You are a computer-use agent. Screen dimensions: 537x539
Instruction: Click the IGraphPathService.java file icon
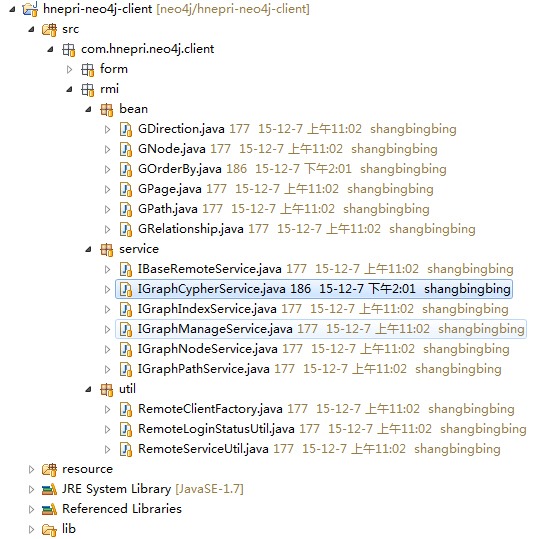pyautogui.click(x=126, y=369)
